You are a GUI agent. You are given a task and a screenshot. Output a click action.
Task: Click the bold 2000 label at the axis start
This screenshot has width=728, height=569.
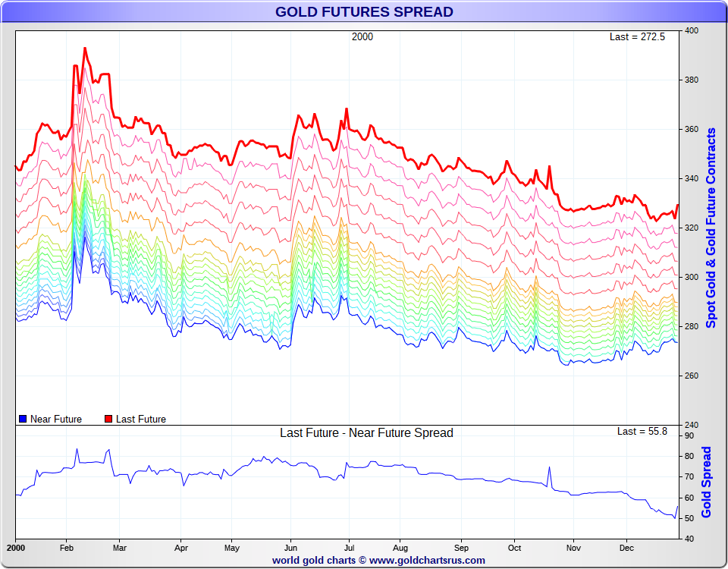16,547
